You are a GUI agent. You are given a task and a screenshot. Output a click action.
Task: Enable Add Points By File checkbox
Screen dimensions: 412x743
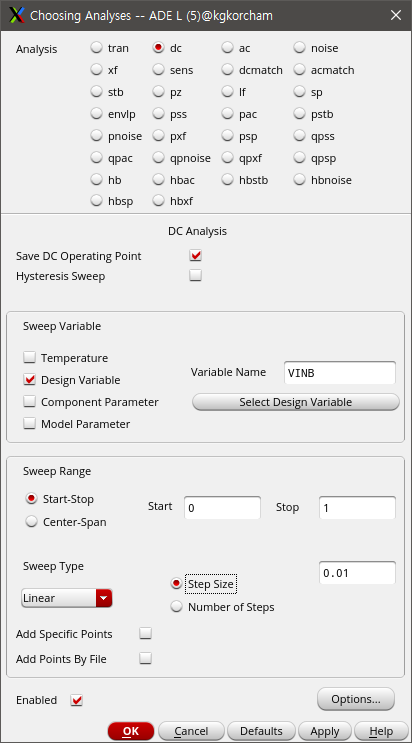(146, 658)
